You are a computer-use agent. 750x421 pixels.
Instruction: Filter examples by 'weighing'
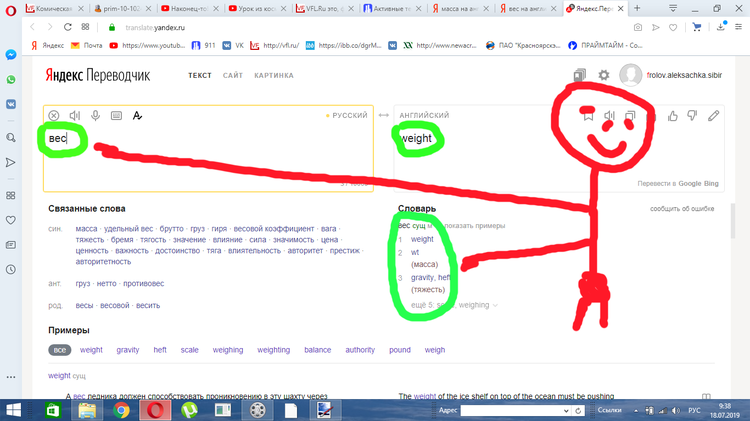pyautogui.click(x=228, y=350)
